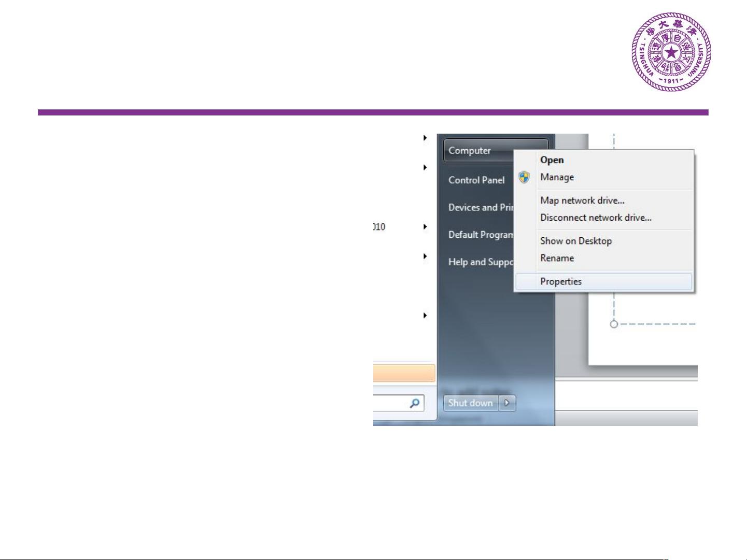Click the UAC shield icon beside Manage
This screenshot has width=747, height=560.
[x=524, y=177]
